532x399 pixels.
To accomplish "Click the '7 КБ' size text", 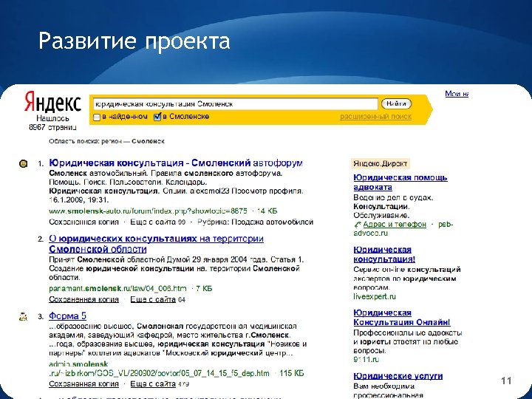I will [x=204, y=288].
